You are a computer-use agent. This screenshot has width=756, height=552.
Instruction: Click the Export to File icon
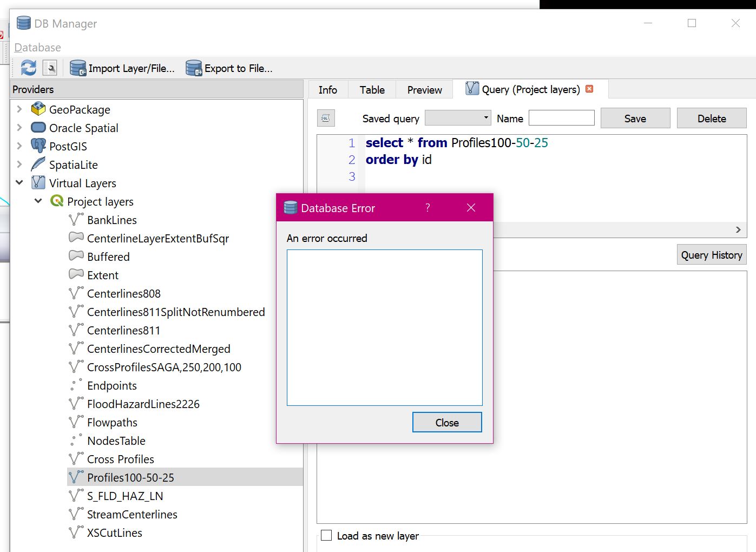point(194,68)
